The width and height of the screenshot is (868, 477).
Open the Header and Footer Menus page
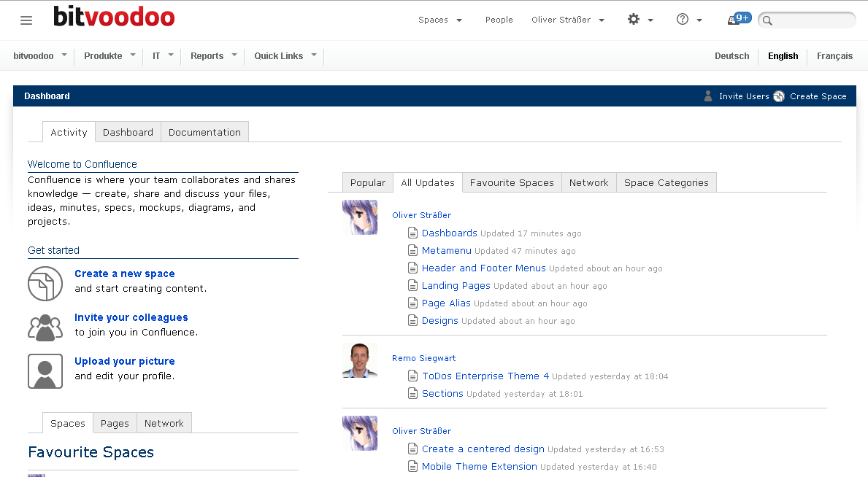(x=483, y=268)
